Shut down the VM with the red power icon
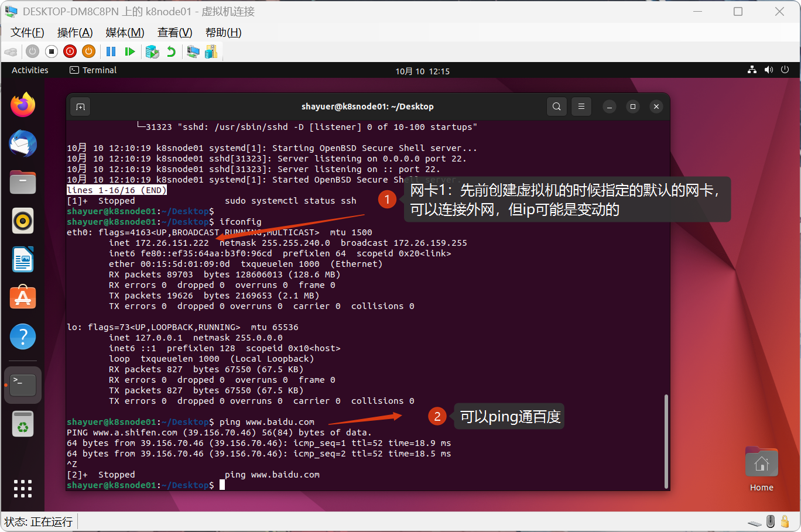 pyautogui.click(x=70, y=52)
